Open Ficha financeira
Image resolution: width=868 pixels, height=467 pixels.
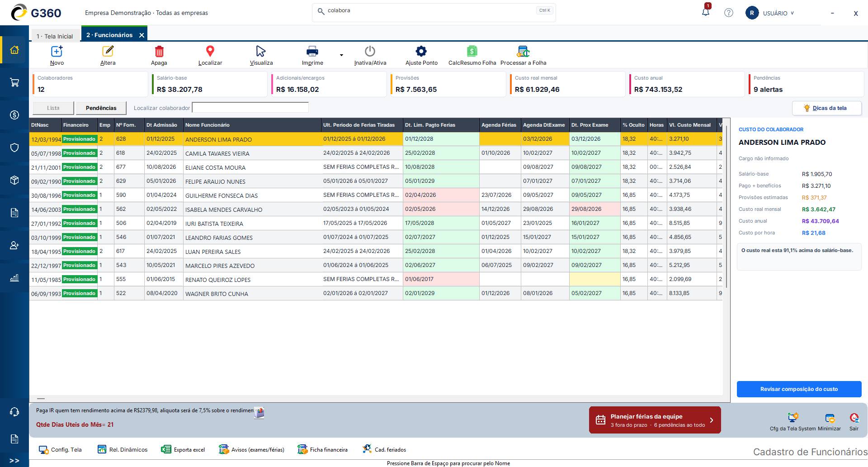(322, 450)
